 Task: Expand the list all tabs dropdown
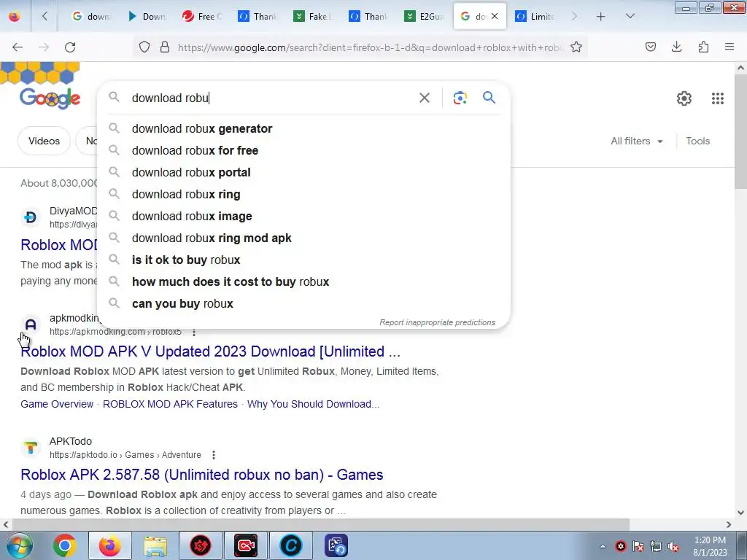click(630, 16)
